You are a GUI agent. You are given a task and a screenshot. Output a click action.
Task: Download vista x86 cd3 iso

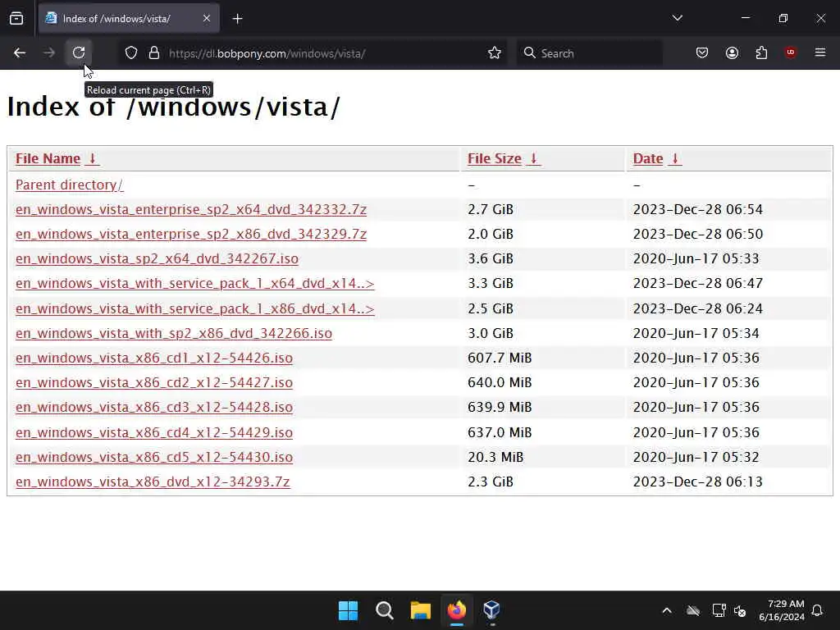(x=153, y=407)
